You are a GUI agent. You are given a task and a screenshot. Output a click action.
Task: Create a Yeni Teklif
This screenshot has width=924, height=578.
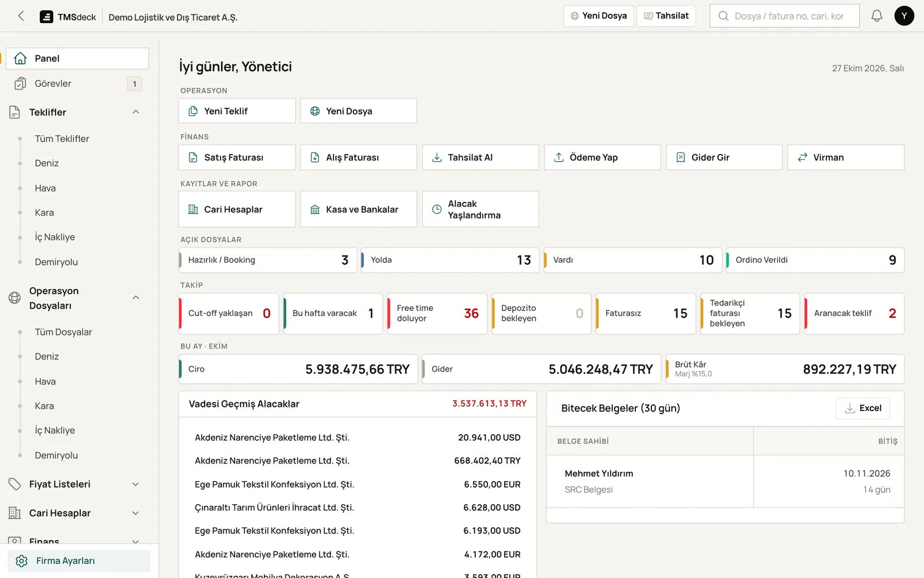[237, 111]
